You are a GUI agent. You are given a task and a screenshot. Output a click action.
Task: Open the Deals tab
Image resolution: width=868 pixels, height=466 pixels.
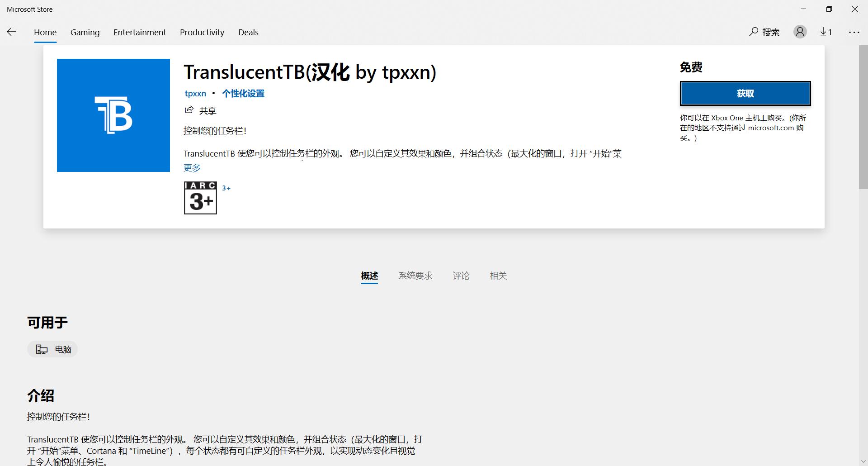click(248, 32)
